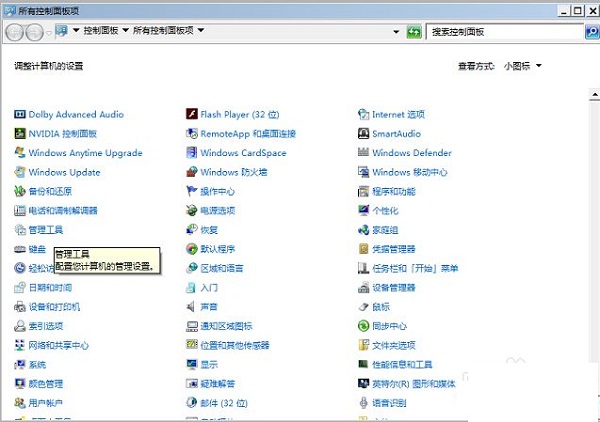Open the 设备和打印机 icon

tap(20, 306)
